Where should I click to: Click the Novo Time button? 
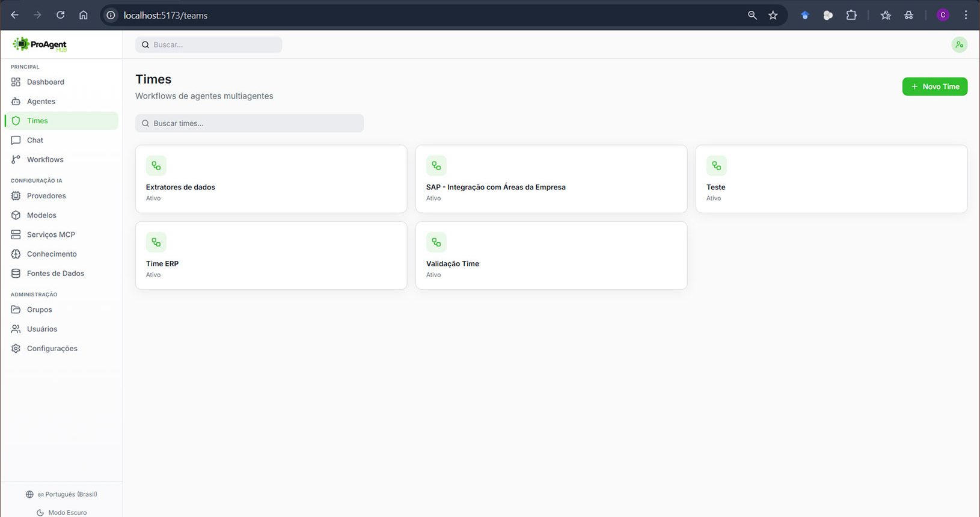(x=934, y=87)
